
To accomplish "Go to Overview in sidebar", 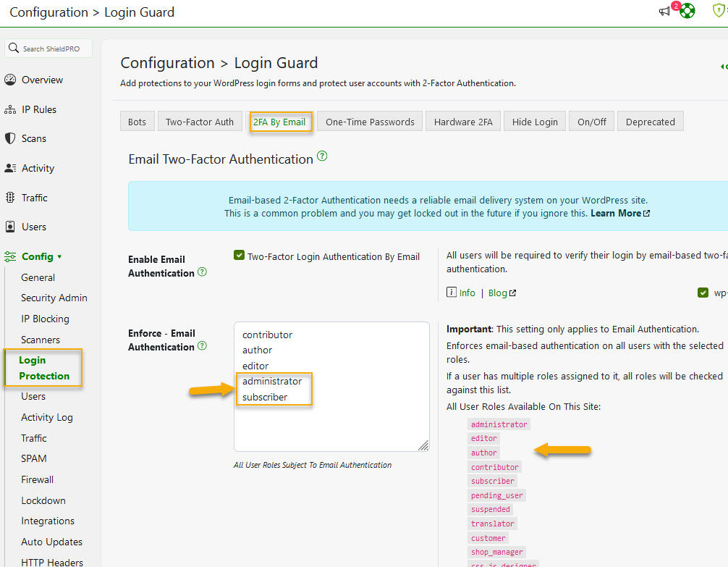I will pyautogui.click(x=42, y=80).
